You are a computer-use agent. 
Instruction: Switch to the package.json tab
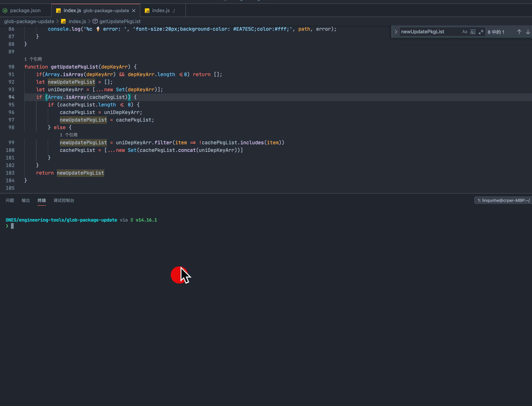[25, 10]
